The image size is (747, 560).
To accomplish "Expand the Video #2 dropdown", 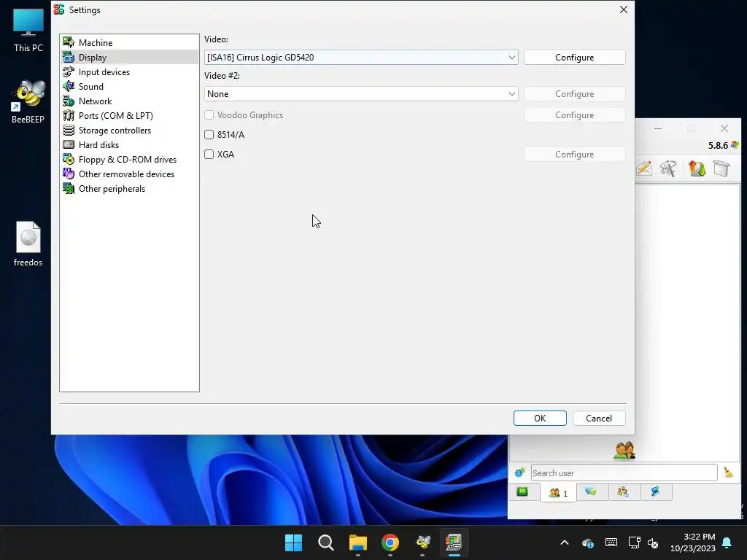I will pyautogui.click(x=361, y=94).
